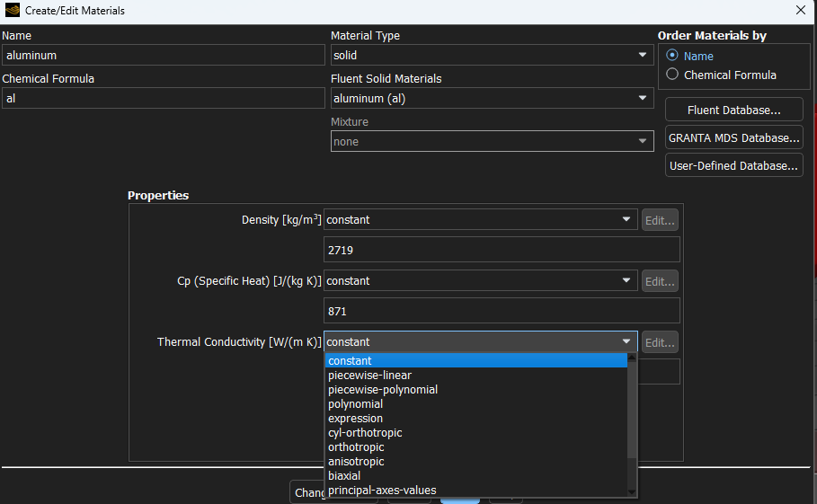Select polynomial thermal conductivity option
The image size is (817, 504).
point(355,404)
